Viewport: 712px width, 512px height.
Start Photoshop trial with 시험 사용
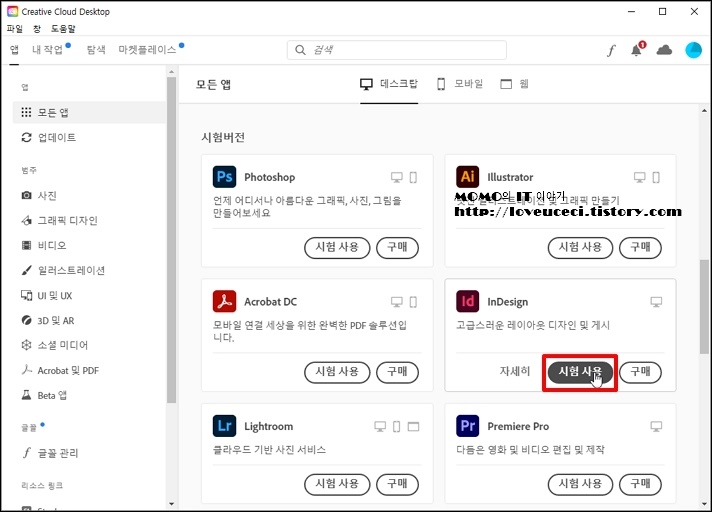[337, 247]
